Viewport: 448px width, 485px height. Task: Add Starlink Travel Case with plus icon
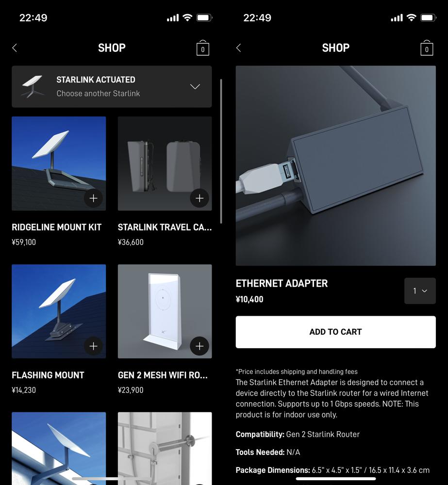[x=199, y=198]
